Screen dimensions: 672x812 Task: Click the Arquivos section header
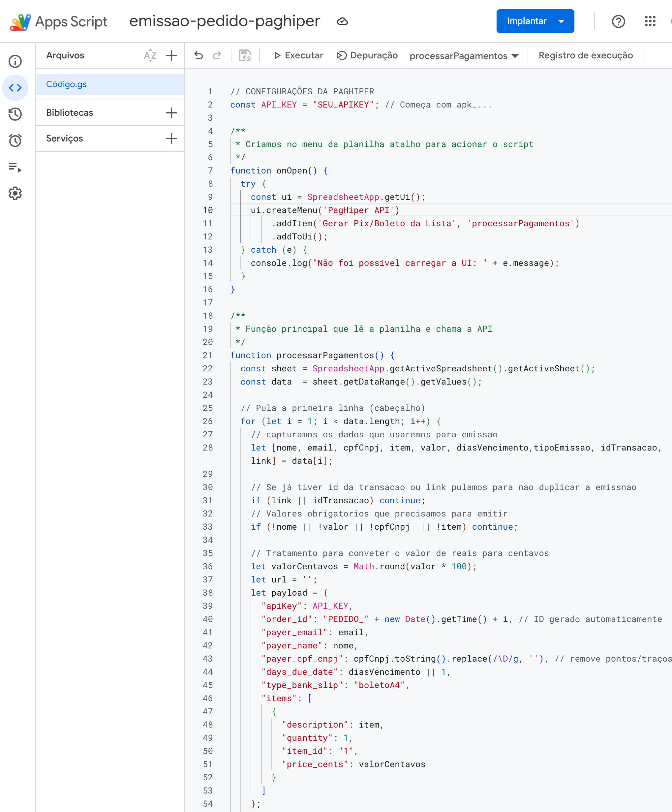point(65,55)
